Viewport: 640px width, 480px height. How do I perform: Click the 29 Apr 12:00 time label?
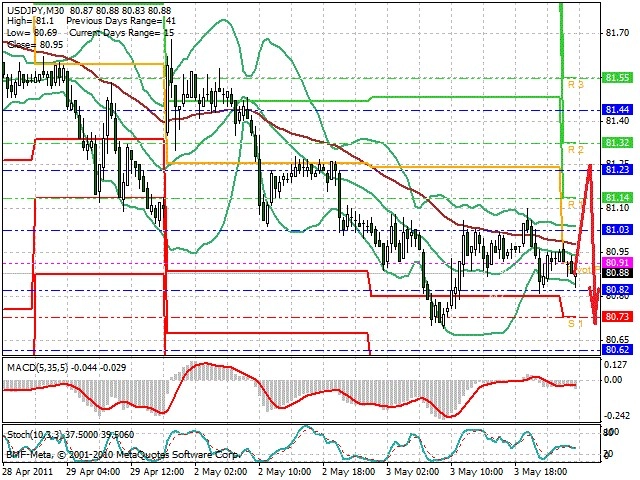pyautogui.click(x=158, y=472)
